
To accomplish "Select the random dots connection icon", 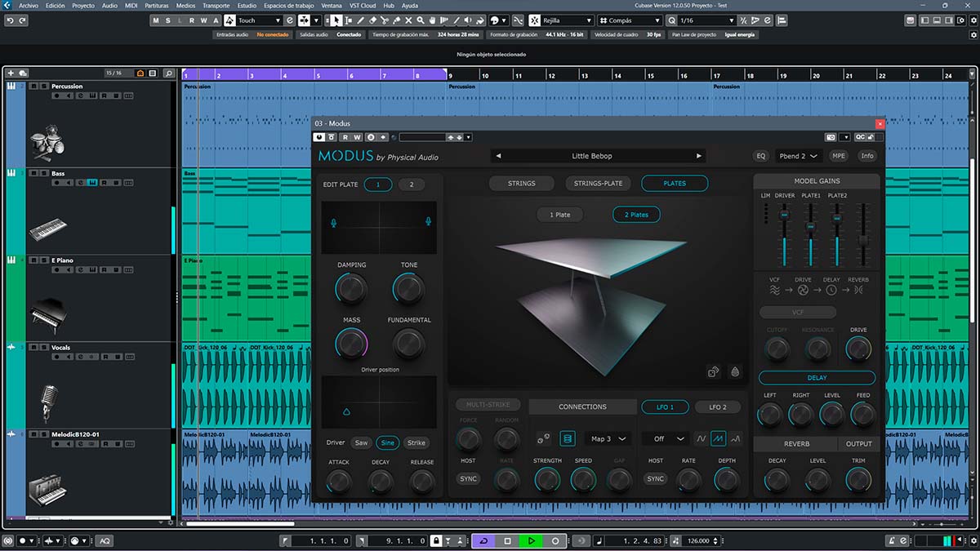I will tap(543, 439).
